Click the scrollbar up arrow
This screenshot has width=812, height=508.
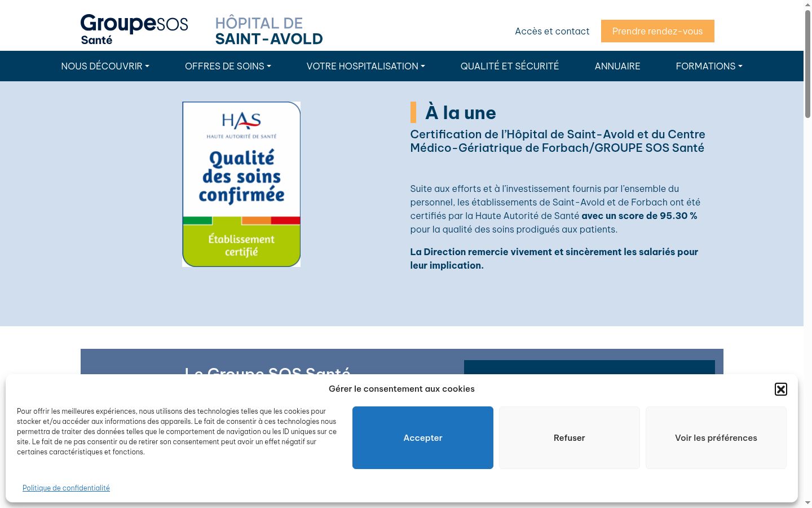click(x=807, y=4)
